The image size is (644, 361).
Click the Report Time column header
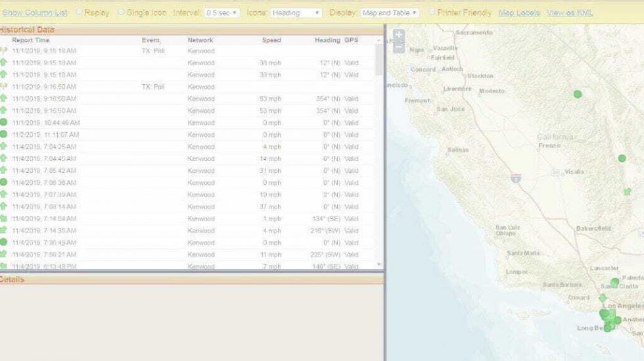[30, 40]
